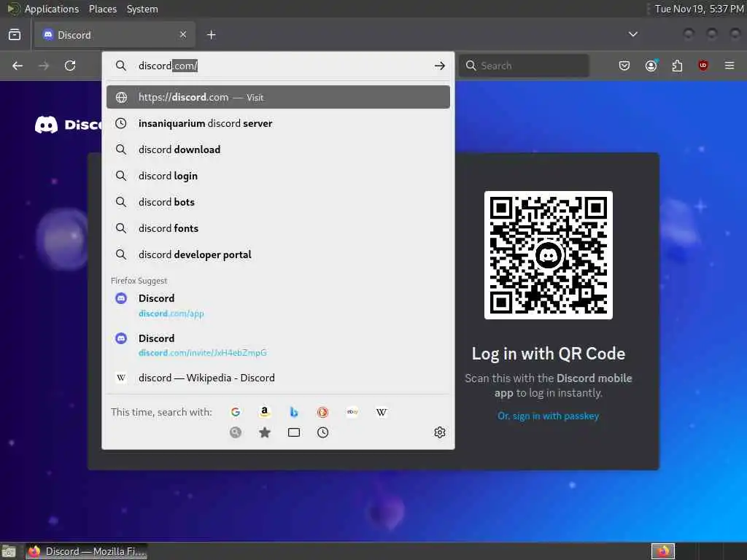Image resolution: width=747 pixels, height=560 pixels.
Task: Search with DuckDuckGo this time
Action: (x=322, y=412)
